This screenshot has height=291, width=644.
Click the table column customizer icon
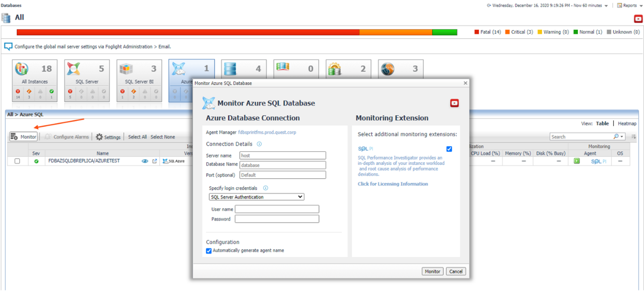click(634, 136)
